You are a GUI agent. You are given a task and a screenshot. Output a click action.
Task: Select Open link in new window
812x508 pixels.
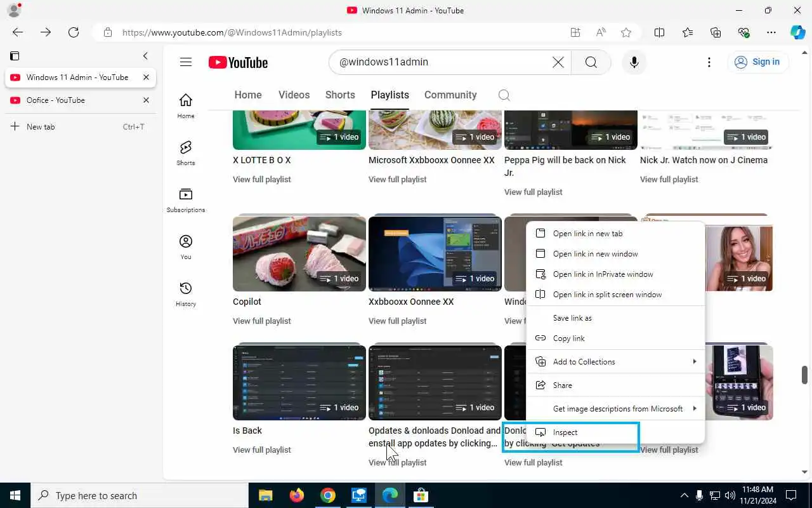coord(615,254)
